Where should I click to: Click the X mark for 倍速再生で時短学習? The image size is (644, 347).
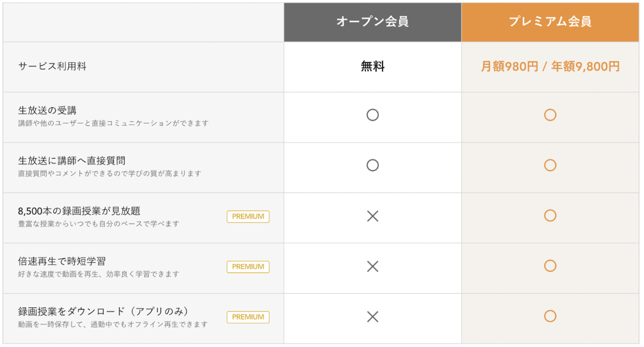pyautogui.click(x=372, y=266)
